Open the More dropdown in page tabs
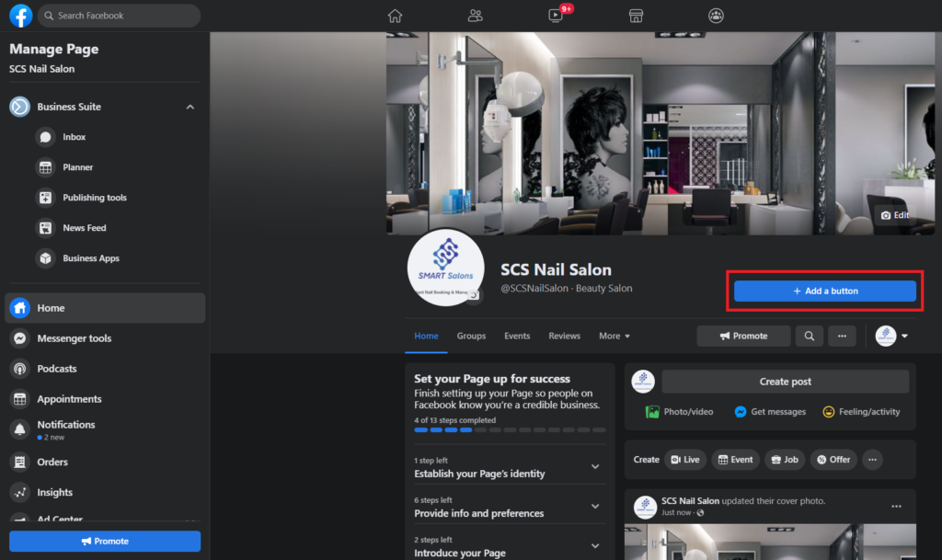Viewport: 942px width, 560px height. pyautogui.click(x=615, y=337)
